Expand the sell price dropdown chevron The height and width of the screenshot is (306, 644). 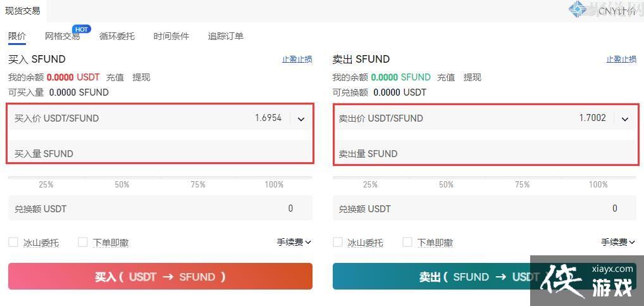[x=625, y=118]
